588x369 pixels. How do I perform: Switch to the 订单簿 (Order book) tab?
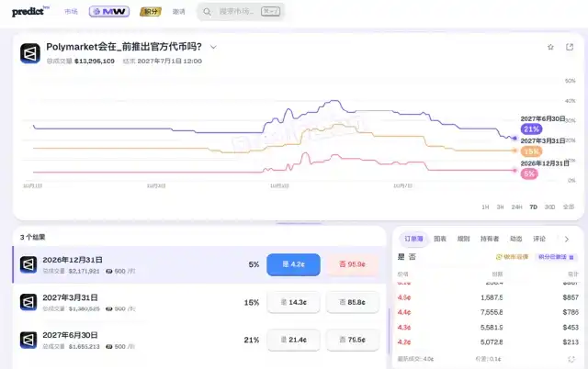point(413,239)
